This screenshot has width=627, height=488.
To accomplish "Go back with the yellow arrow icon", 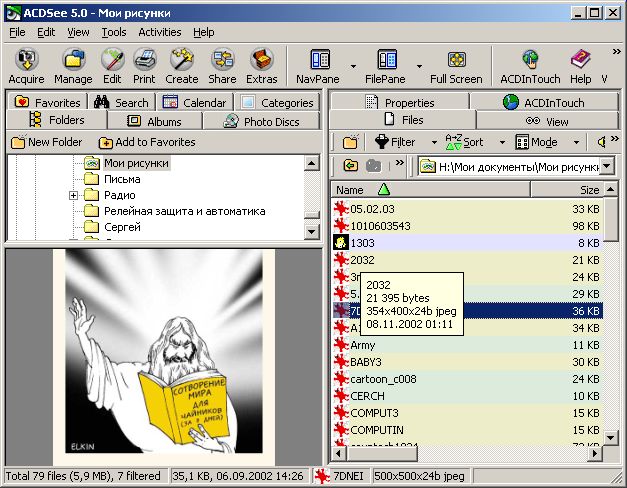I will (x=351, y=165).
